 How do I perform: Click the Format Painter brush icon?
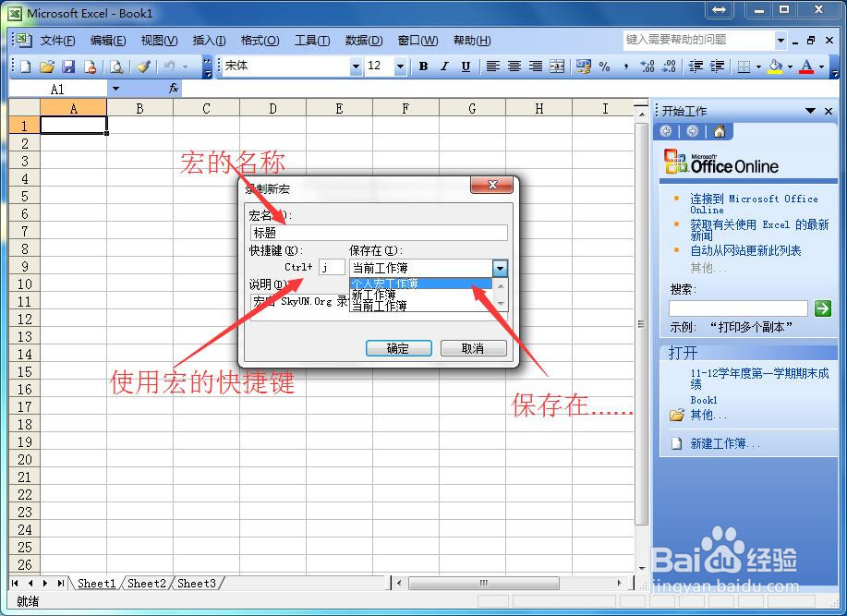[143, 66]
